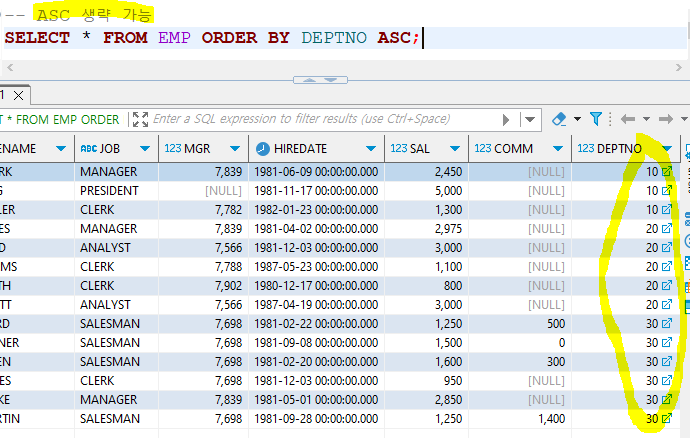This screenshot has width=690, height=438.
Task: Open the DEPTNO link in PRESIDENT row
Action: [x=667, y=191]
